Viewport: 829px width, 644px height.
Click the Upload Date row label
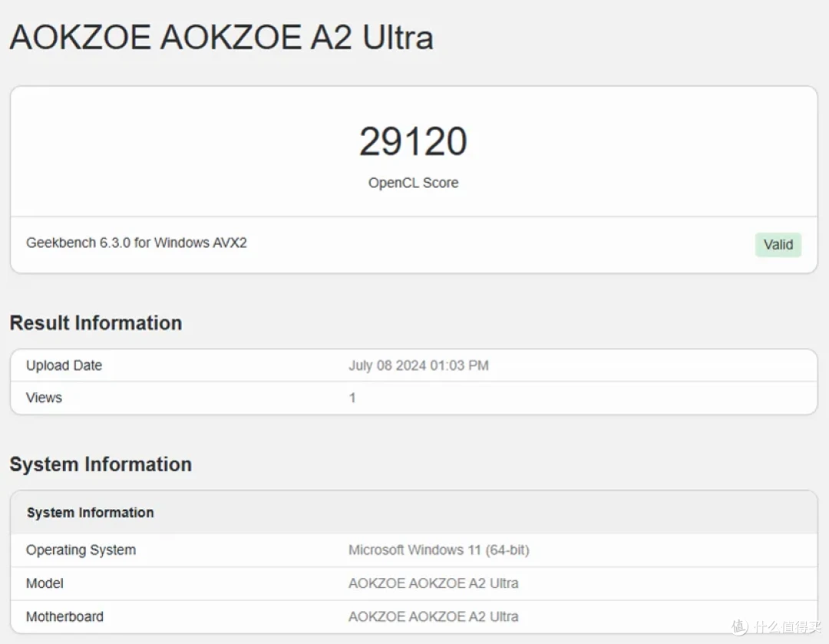point(64,365)
